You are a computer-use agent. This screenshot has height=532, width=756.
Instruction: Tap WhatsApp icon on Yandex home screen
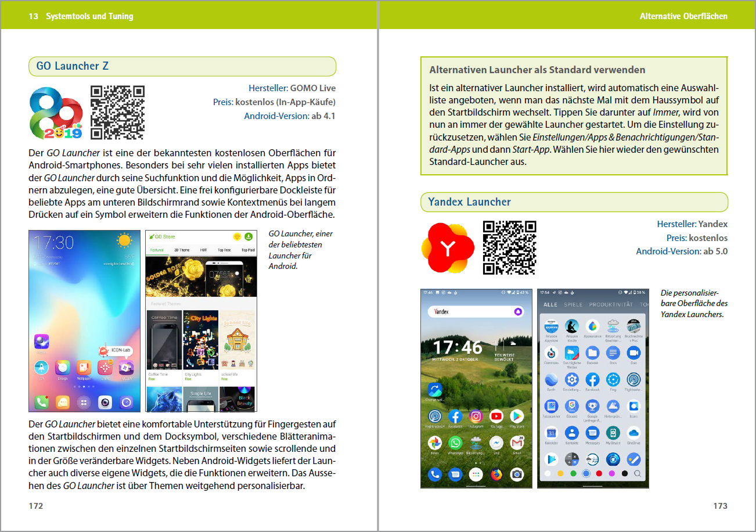pos(455,443)
